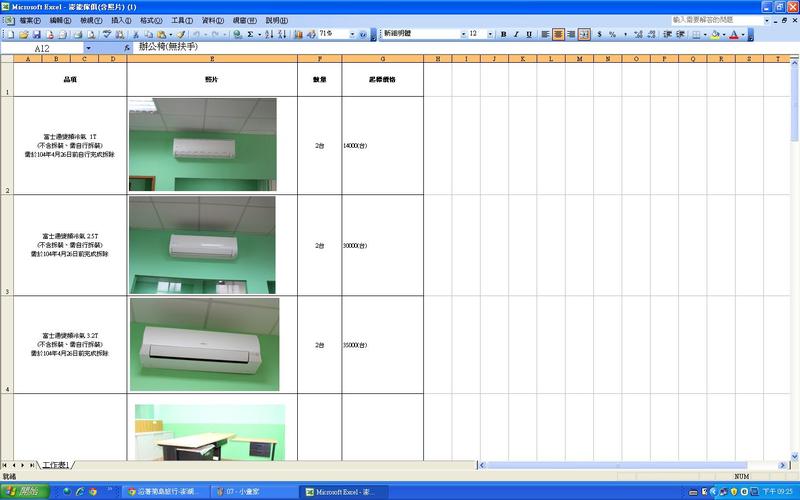This screenshot has width=800, height=500.
Task: Select the 工作表1 sheet tab
Action: [56, 466]
